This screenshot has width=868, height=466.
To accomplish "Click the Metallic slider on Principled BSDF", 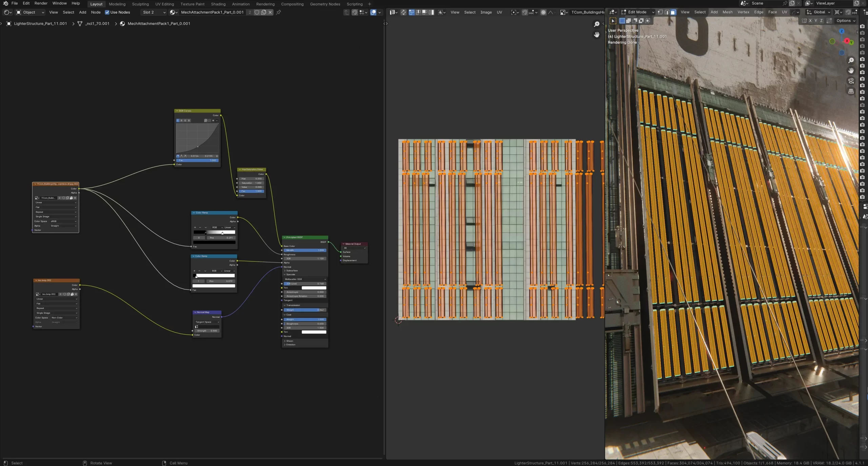I will tap(304, 250).
